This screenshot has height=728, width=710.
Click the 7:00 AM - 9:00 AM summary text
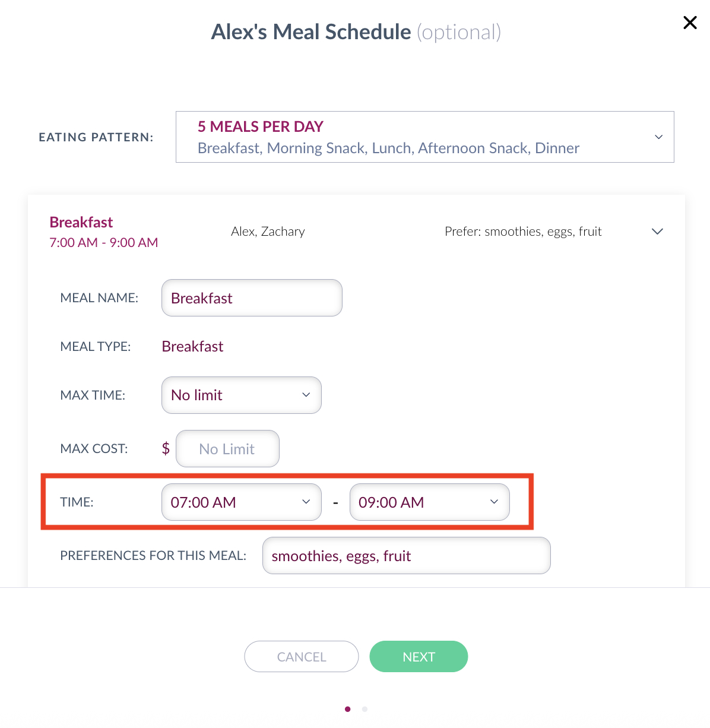104,242
